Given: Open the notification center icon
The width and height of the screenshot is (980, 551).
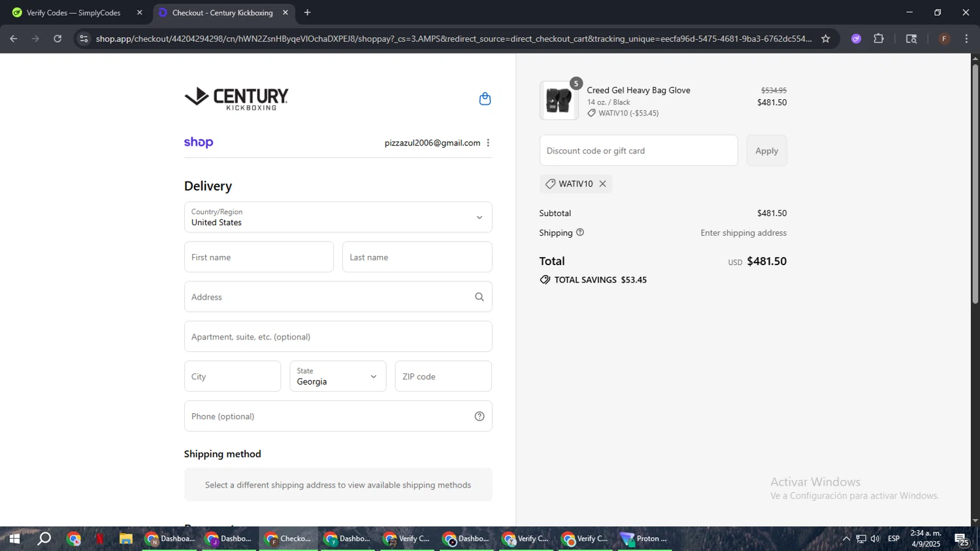Looking at the screenshot, I should (962, 539).
